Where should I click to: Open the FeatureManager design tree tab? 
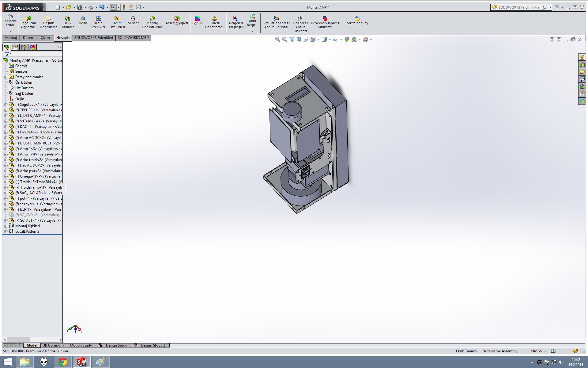(x=7, y=47)
